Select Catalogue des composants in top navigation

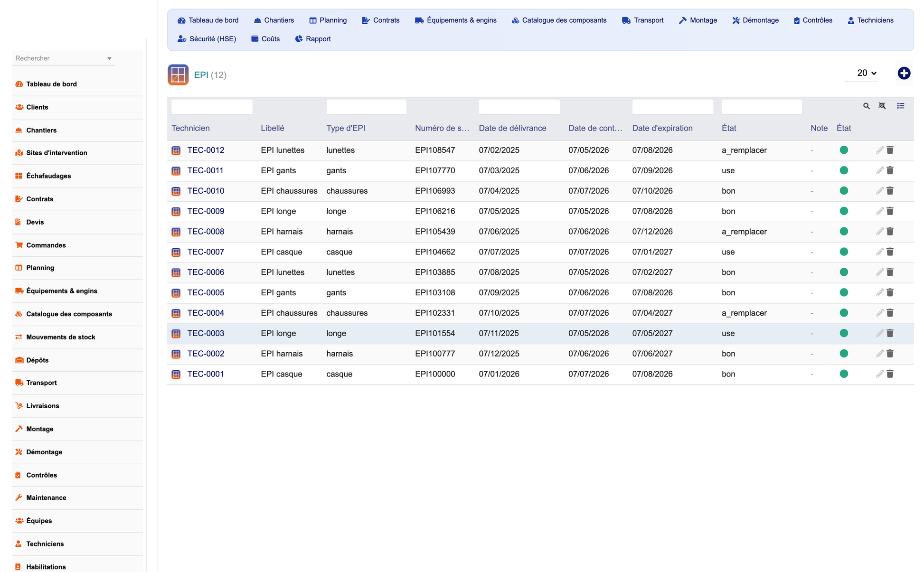559,20
